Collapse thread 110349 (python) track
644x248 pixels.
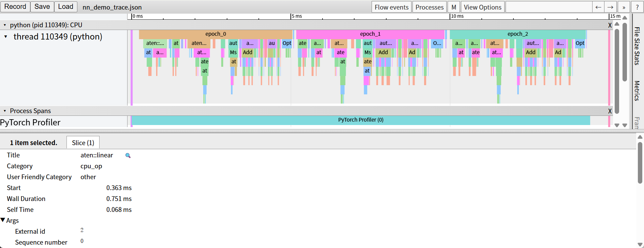(x=6, y=36)
